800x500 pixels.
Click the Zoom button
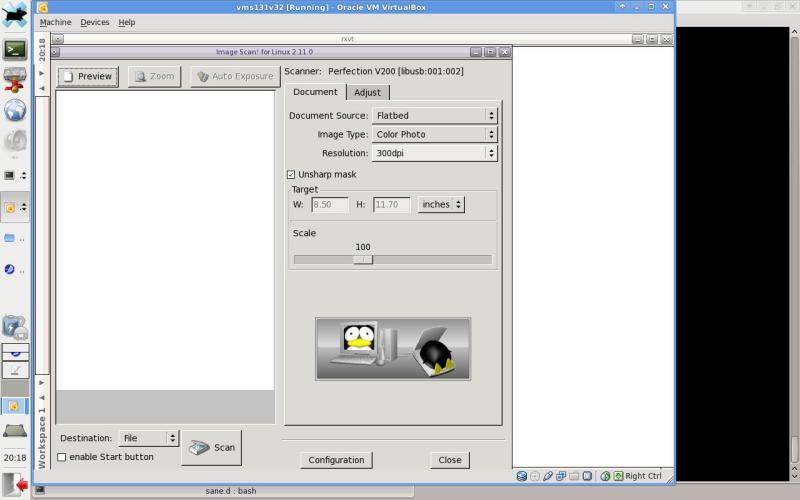(154, 77)
